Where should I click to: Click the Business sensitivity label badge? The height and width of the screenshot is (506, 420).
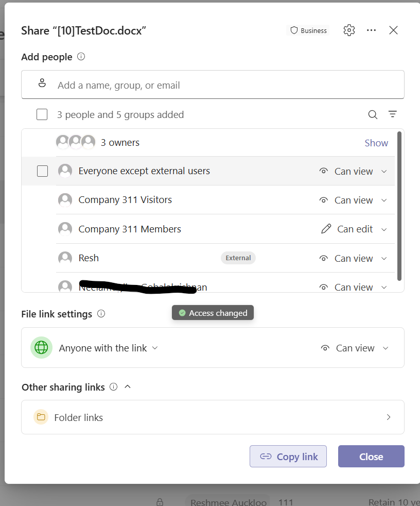(308, 30)
